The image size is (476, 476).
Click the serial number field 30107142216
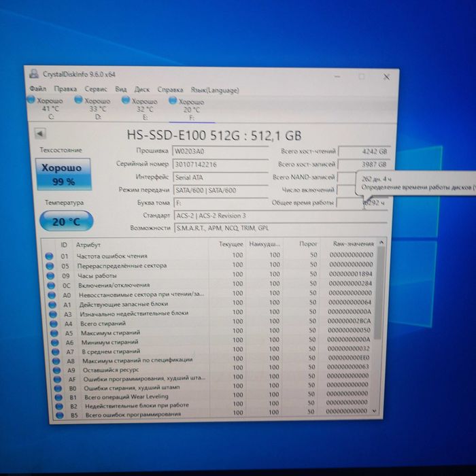(220, 165)
